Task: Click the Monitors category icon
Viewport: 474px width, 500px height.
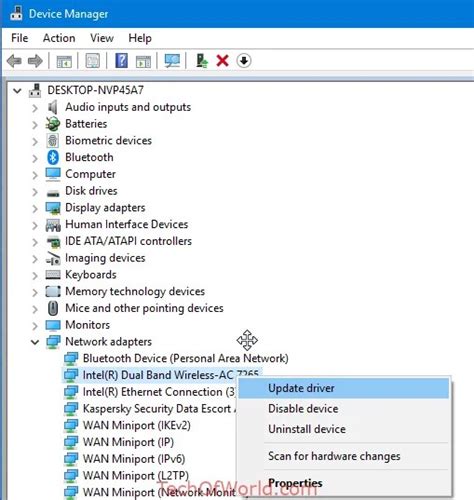Action: [x=53, y=325]
